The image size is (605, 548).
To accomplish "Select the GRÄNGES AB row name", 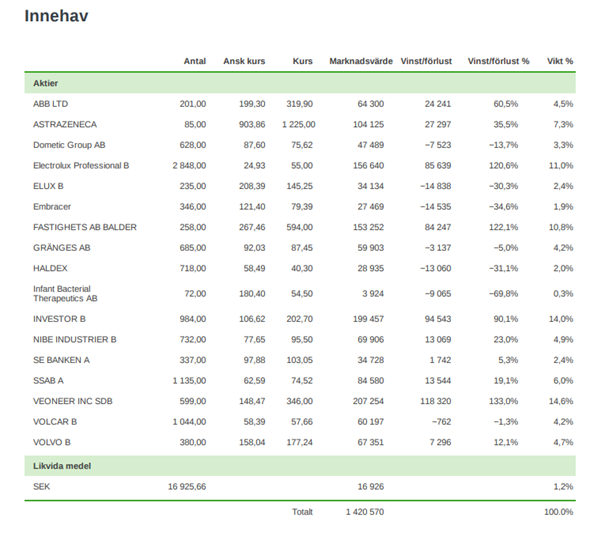I will pyautogui.click(x=62, y=248).
